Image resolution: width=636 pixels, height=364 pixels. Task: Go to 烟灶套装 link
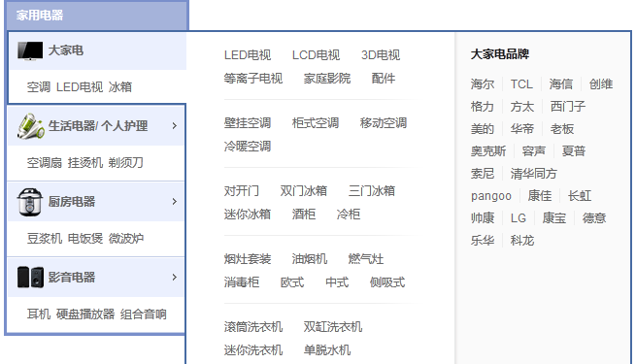[x=248, y=259]
